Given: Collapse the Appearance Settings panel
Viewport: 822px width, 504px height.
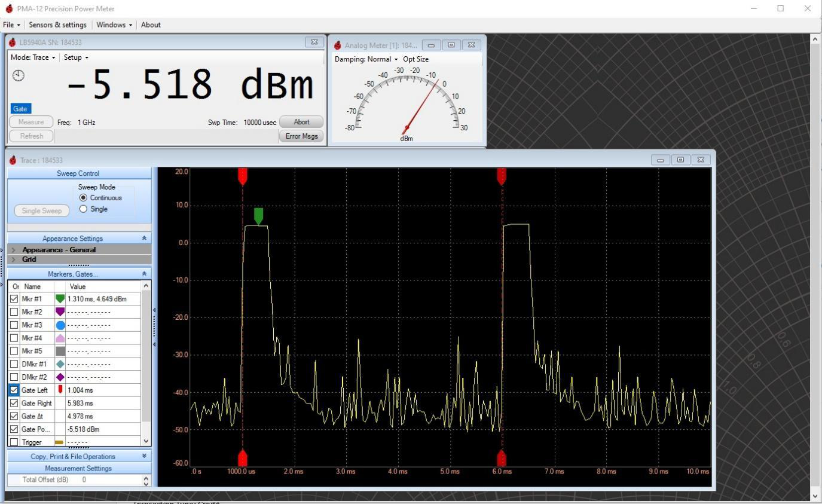Looking at the screenshot, I should click(x=144, y=239).
